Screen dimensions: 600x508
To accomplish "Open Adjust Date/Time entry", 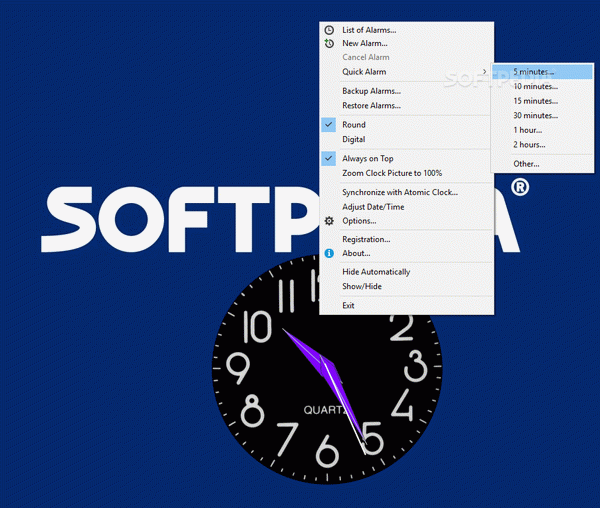I will 373,207.
